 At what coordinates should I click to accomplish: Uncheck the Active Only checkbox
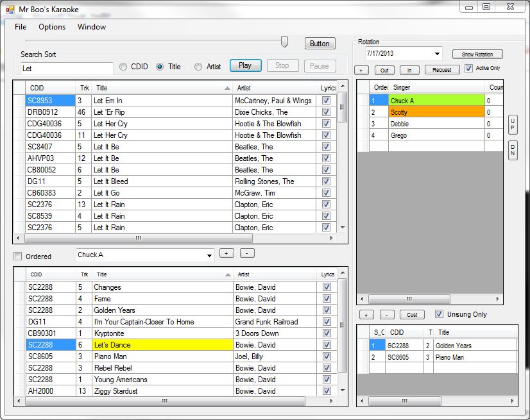pyautogui.click(x=468, y=69)
